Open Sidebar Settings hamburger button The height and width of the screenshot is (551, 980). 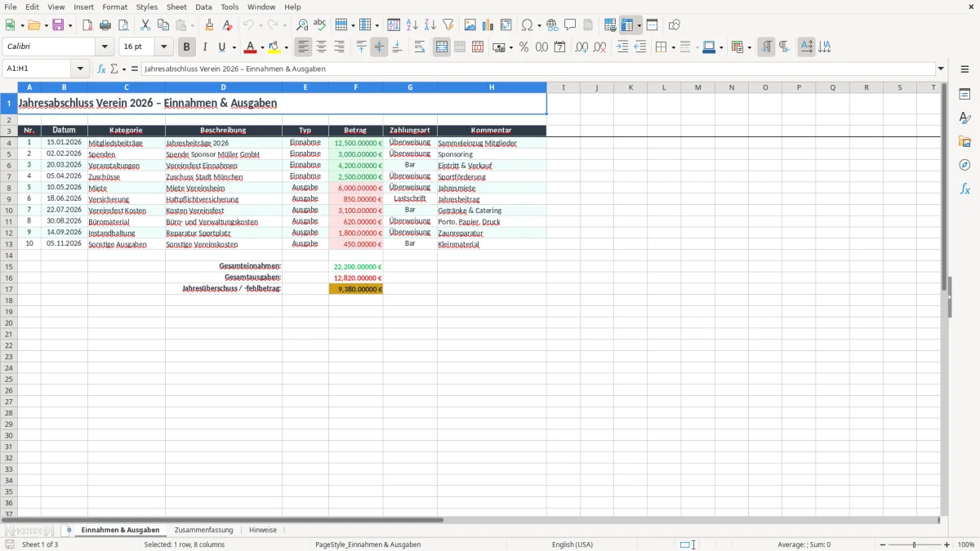tap(964, 69)
